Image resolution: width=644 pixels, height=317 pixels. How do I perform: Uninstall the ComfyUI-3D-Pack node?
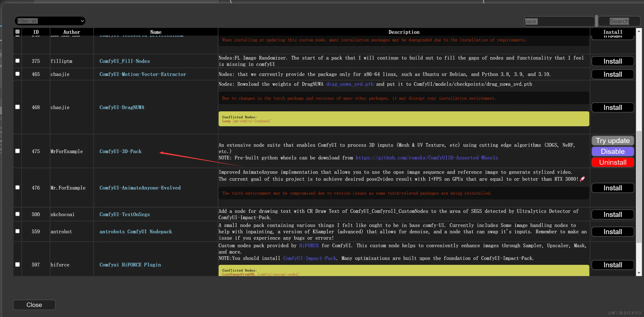point(612,162)
